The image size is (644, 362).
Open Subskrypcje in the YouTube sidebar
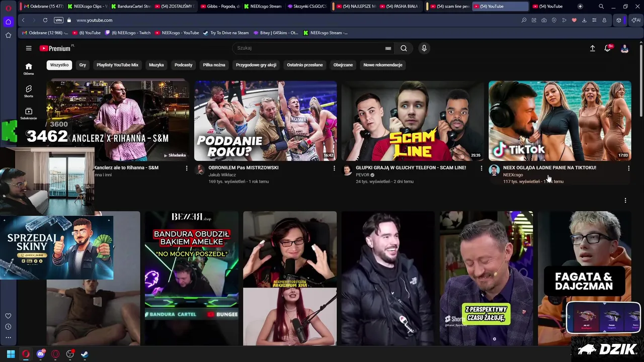(29, 114)
